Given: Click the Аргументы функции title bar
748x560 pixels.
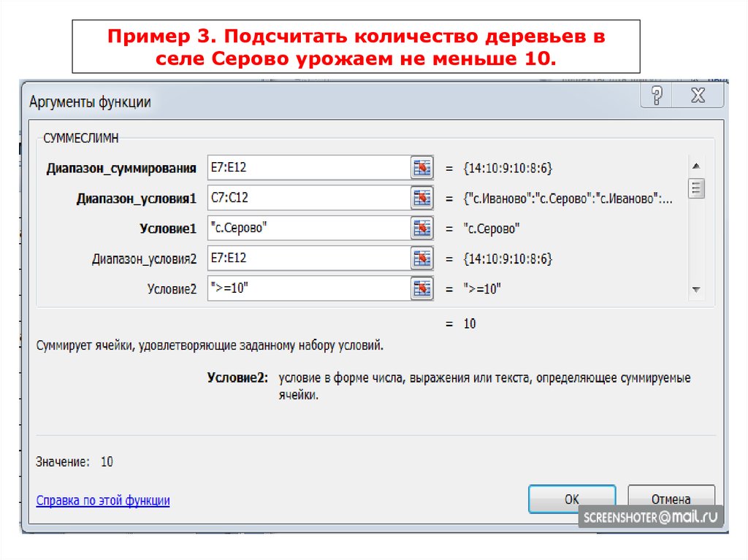Looking at the screenshot, I should (292, 101).
